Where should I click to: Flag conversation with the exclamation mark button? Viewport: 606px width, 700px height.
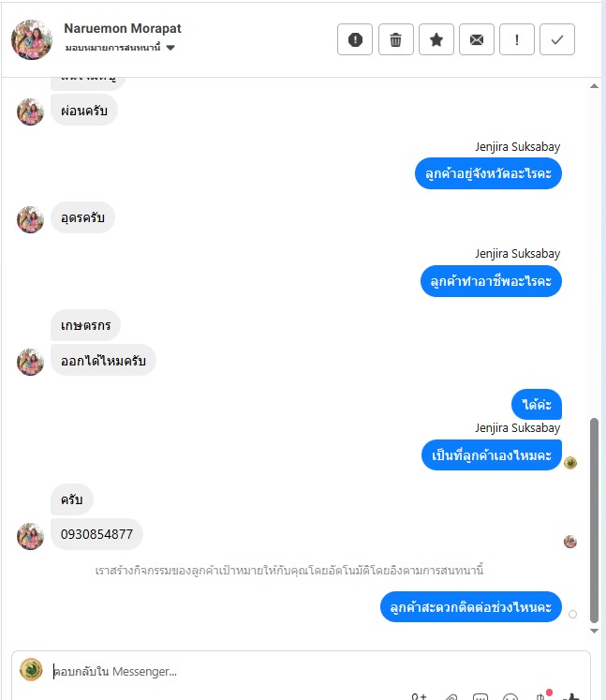pyautogui.click(x=517, y=39)
